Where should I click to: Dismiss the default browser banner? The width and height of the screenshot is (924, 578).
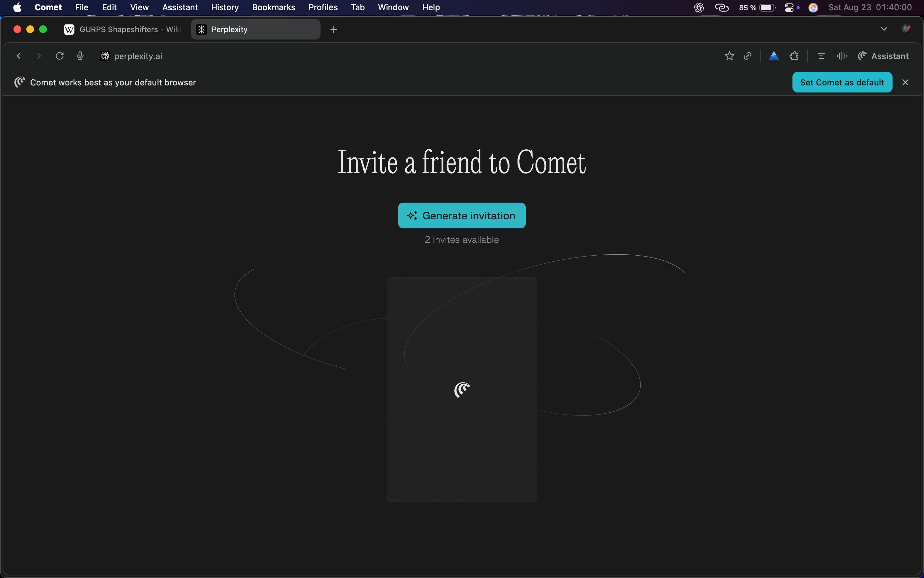(x=905, y=82)
